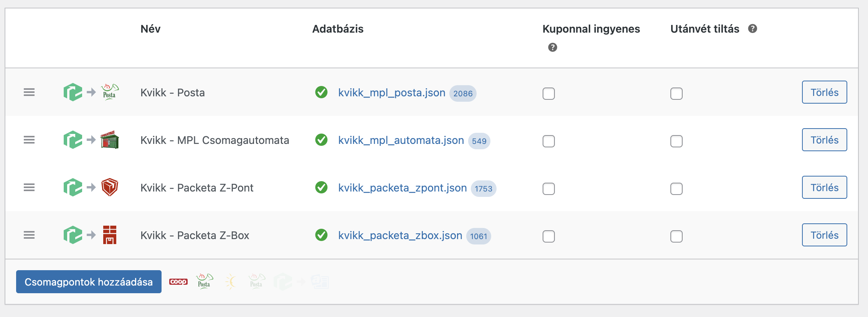Click the 549 count badge
The width and height of the screenshot is (868, 317).
tap(479, 141)
